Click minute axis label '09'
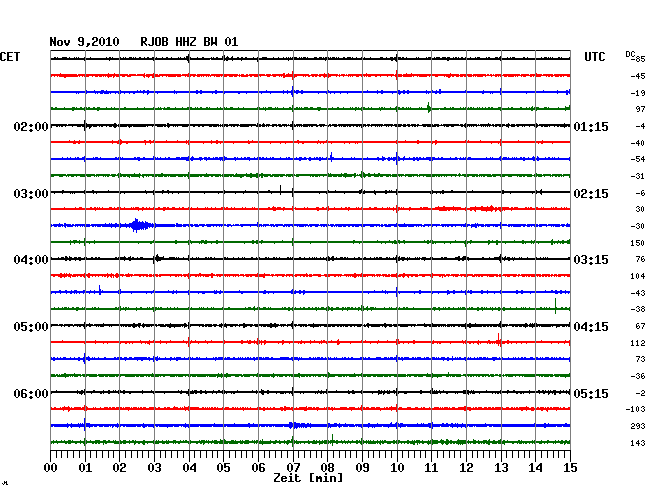This screenshot has width=650, height=494. 362,467
